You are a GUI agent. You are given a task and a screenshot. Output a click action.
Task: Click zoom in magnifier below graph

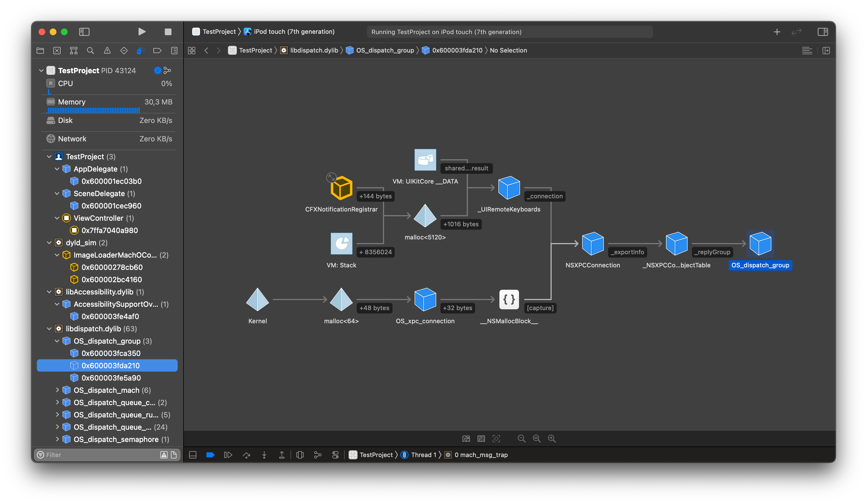[551, 438]
